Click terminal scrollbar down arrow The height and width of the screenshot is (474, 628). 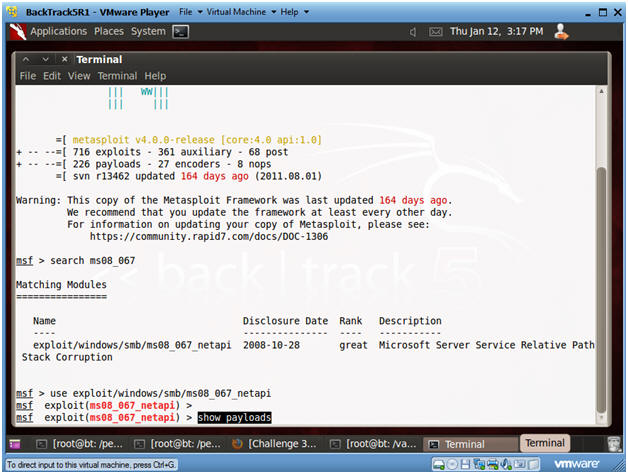point(601,418)
